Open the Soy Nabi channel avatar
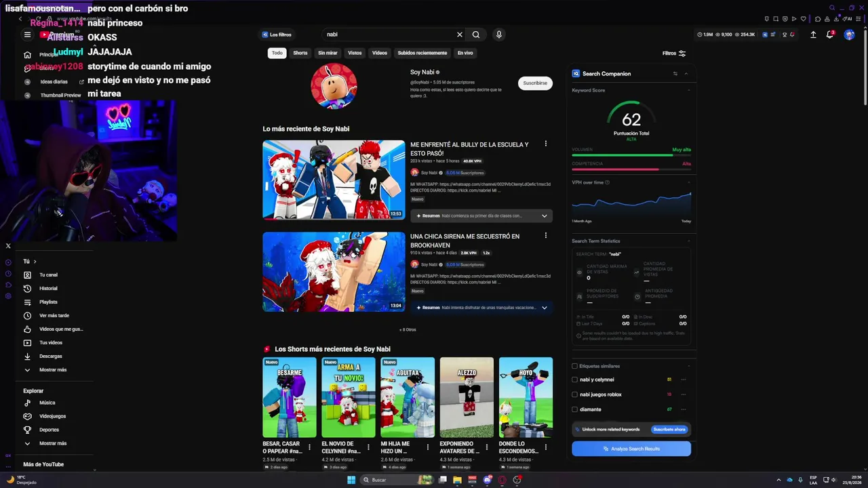This screenshot has width=868, height=488. 334,86
